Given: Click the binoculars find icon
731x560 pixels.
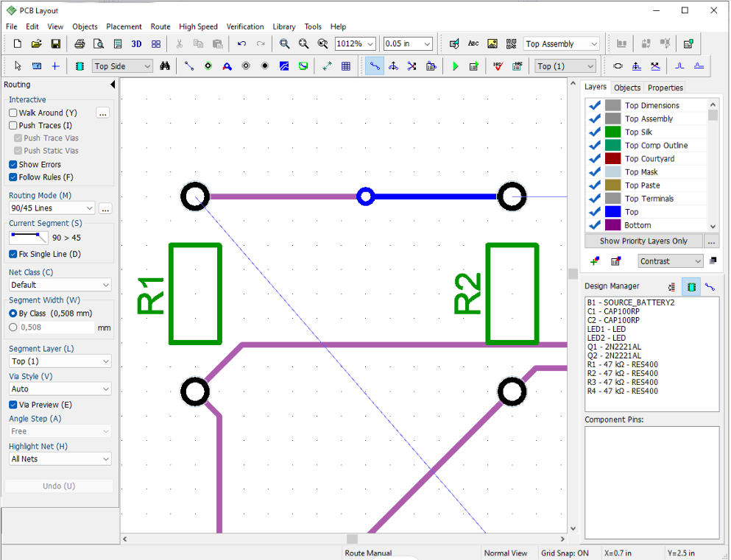Looking at the screenshot, I should pos(165,66).
